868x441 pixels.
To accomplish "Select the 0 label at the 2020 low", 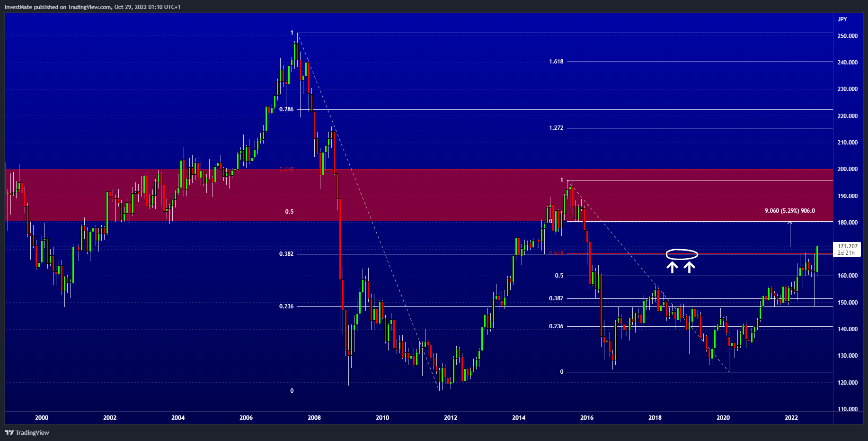I will click(x=562, y=372).
